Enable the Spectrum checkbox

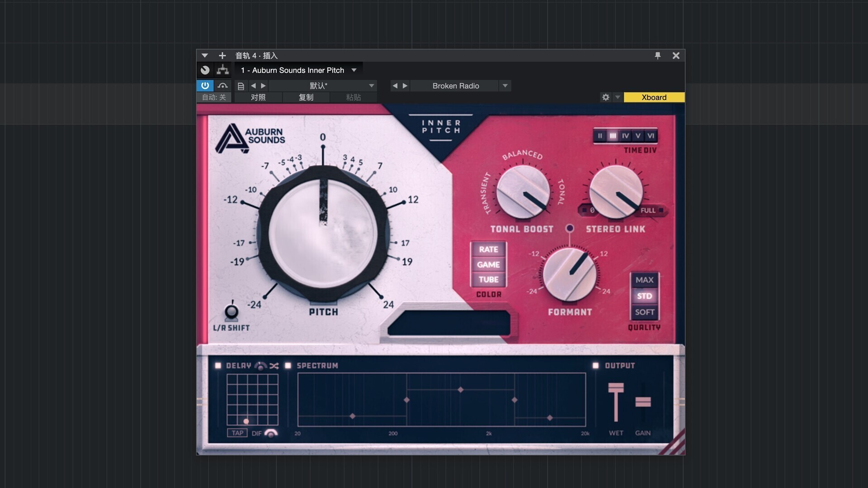click(288, 365)
